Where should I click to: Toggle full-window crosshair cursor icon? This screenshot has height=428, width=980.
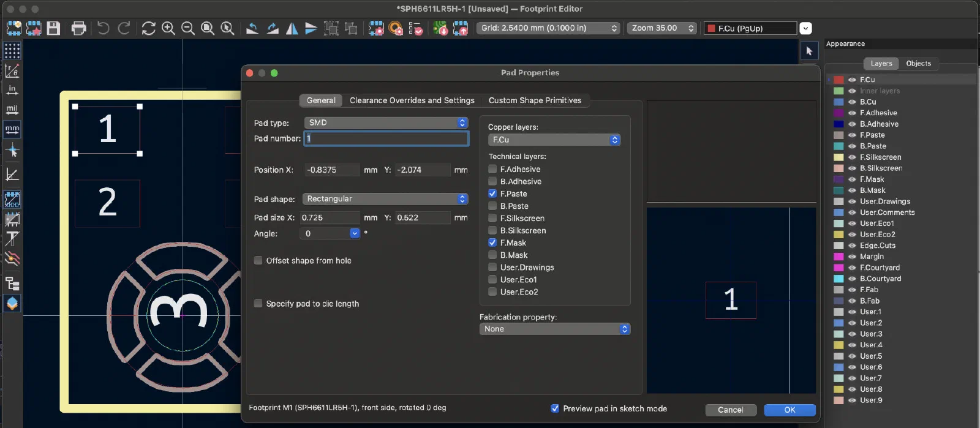12,150
